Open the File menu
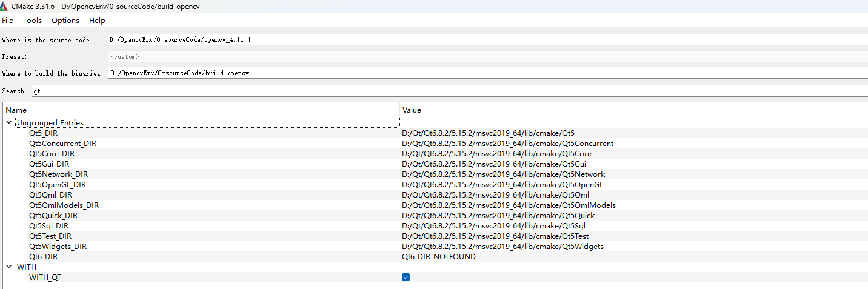Viewport: 868px width, 289px height. pyautogui.click(x=7, y=20)
